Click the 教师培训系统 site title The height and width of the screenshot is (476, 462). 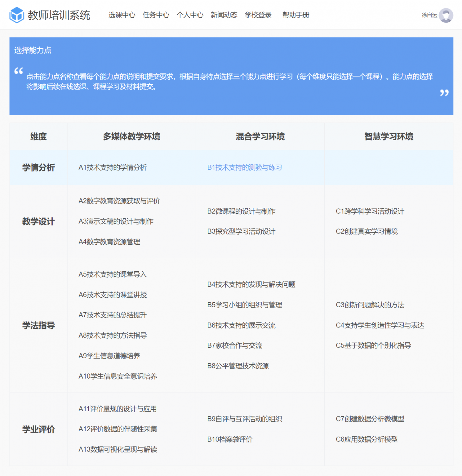point(59,15)
